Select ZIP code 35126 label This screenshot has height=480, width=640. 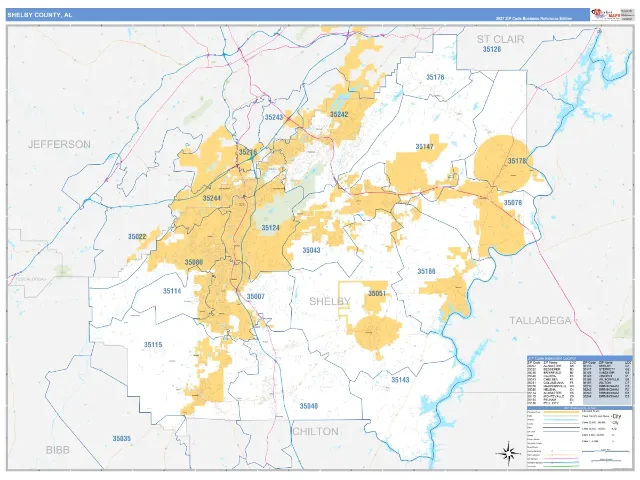(491, 49)
